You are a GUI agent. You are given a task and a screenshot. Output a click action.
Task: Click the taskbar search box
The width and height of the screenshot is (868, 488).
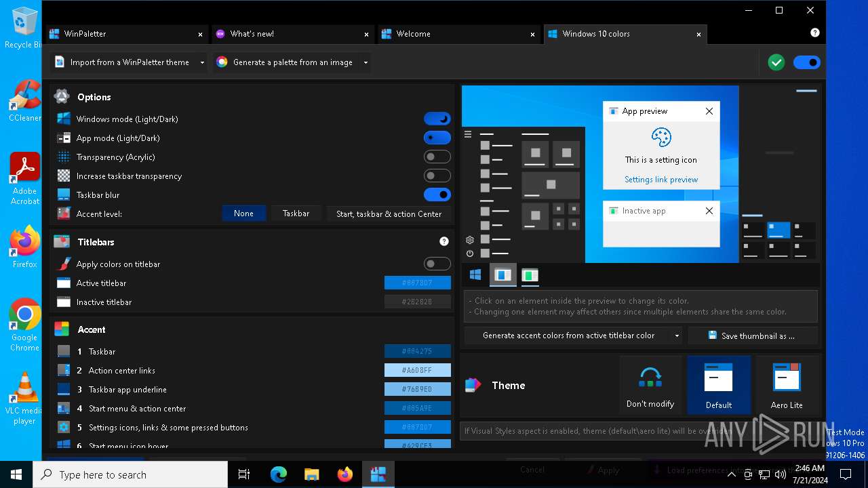[x=130, y=474]
